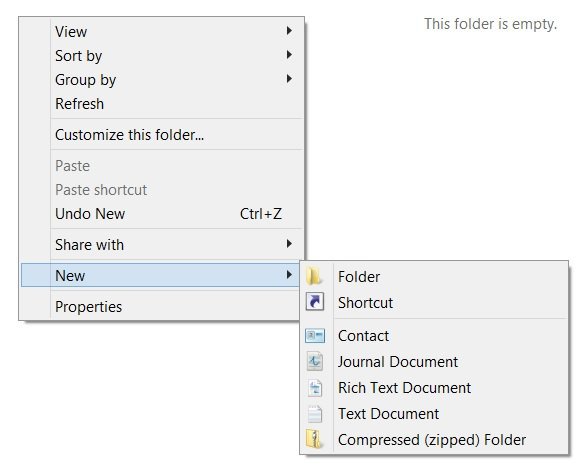The width and height of the screenshot is (581, 470).
Task: Click the Text Document page icon
Action: tap(315, 414)
